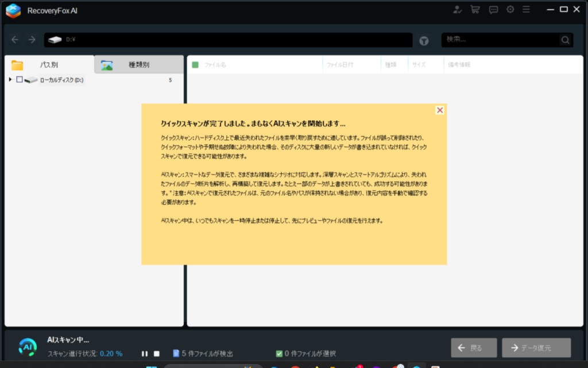Pause the AI scan
Image resolution: width=588 pixels, height=368 pixels.
tap(145, 354)
